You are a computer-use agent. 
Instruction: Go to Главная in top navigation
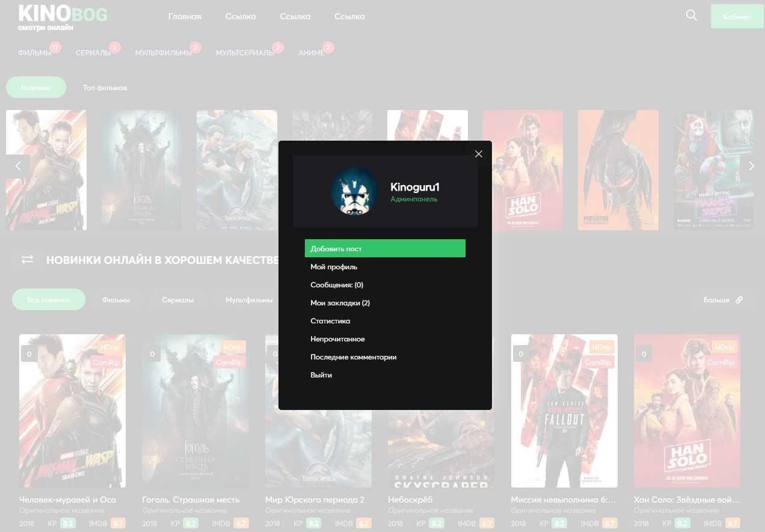185,16
